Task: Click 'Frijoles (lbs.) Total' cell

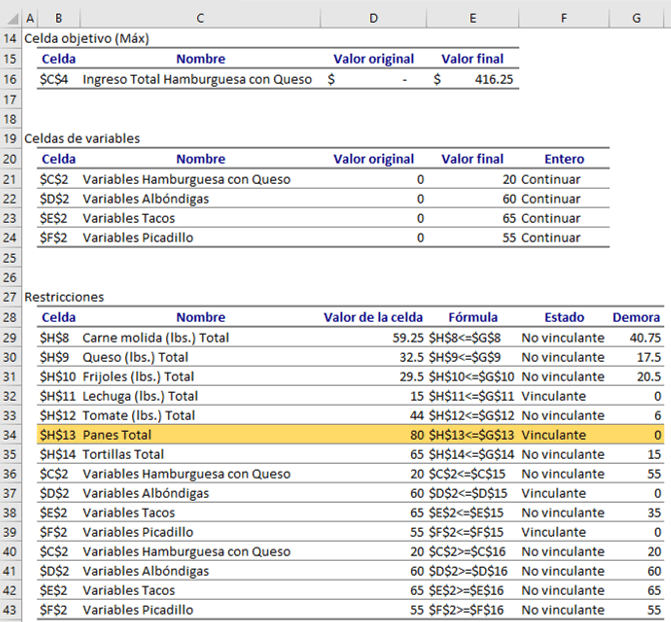Action: coord(138,377)
